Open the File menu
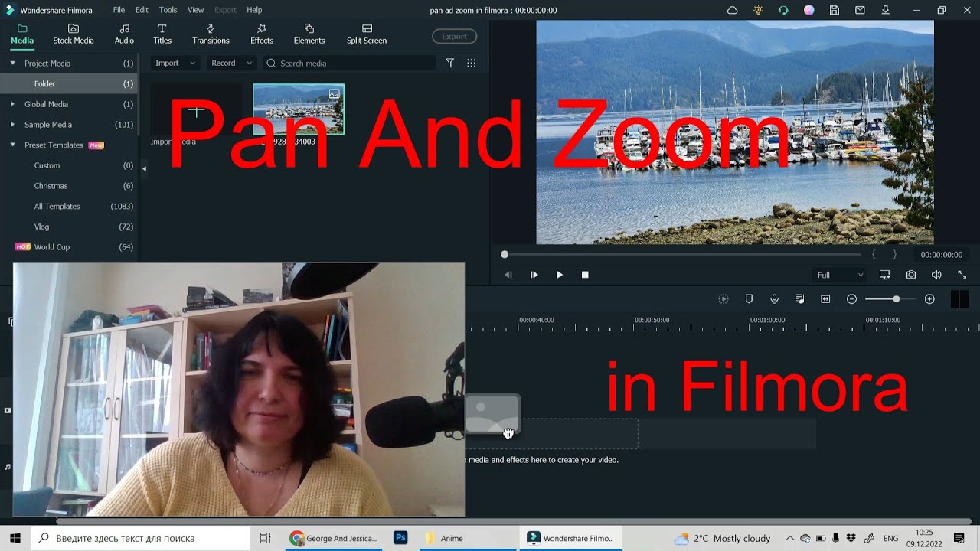The height and width of the screenshot is (551, 980). 119,10
